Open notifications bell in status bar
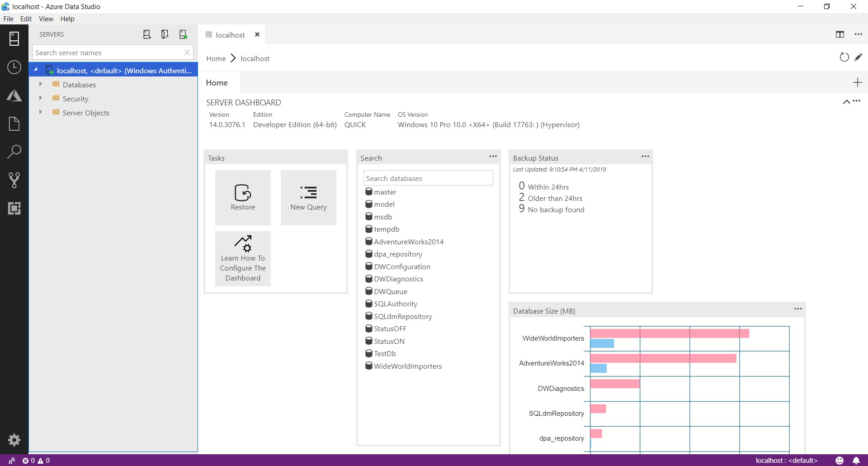 coord(856,461)
